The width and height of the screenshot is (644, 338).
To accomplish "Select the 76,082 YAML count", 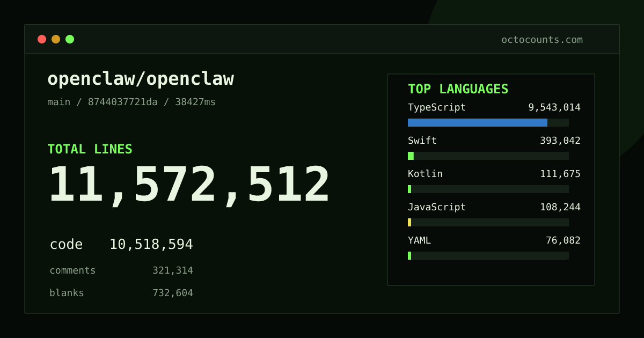I will [x=563, y=240].
